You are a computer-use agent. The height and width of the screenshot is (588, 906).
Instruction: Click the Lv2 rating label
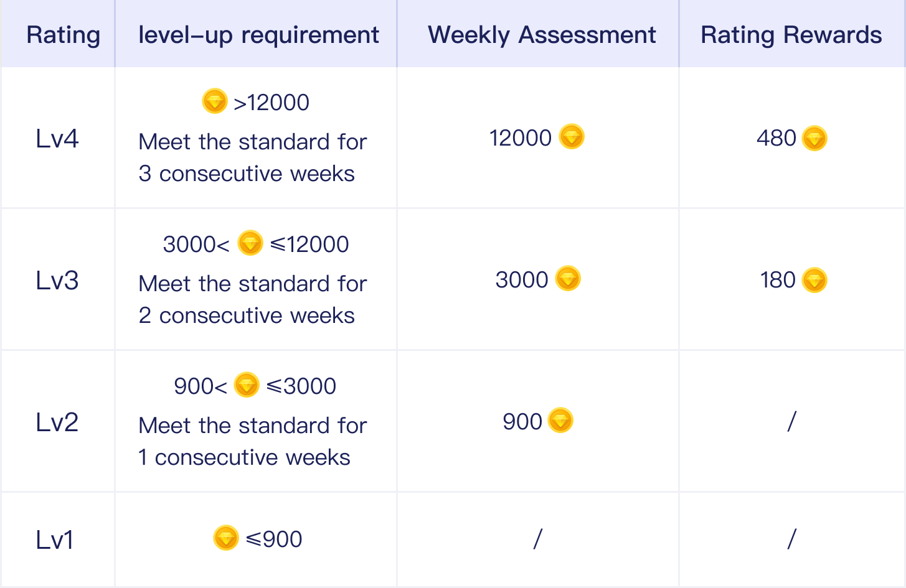(x=57, y=422)
